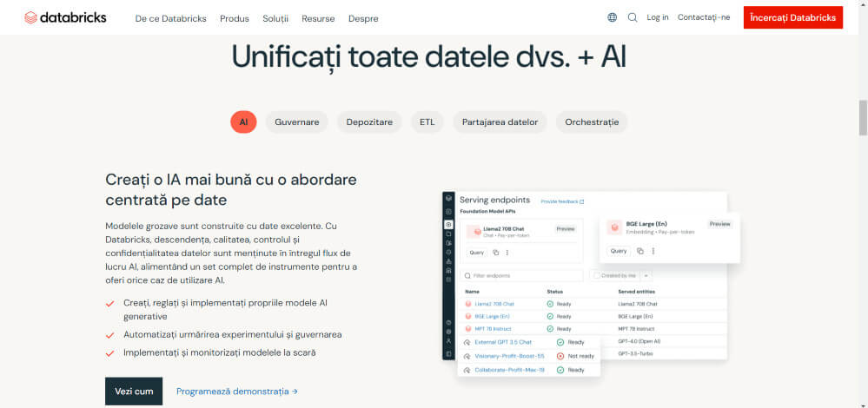Open the Soluții menu
Viewport: 868px width, 408px height.
[x=275, y=18]
